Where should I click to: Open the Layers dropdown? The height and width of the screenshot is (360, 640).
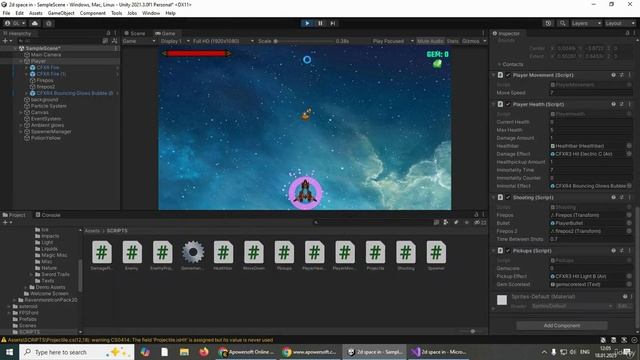coord(586,23)
